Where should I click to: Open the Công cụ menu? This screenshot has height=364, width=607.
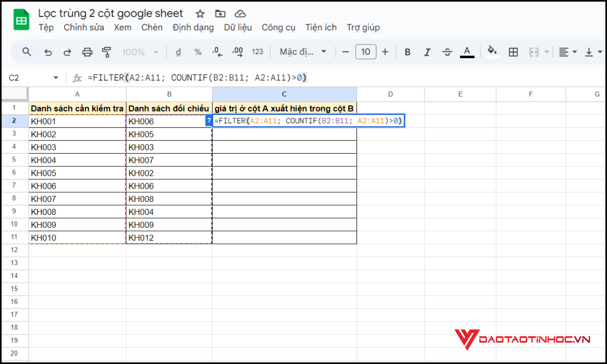(x=278, y=28)
